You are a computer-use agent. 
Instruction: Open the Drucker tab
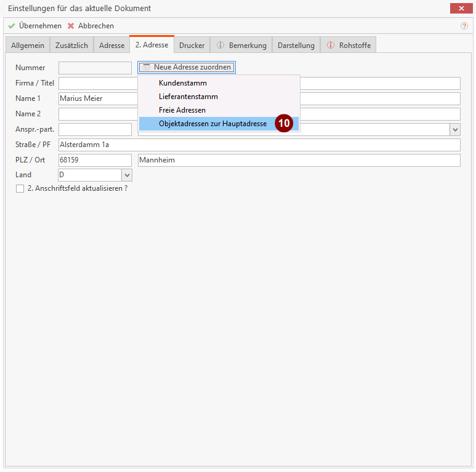(192, 46)
